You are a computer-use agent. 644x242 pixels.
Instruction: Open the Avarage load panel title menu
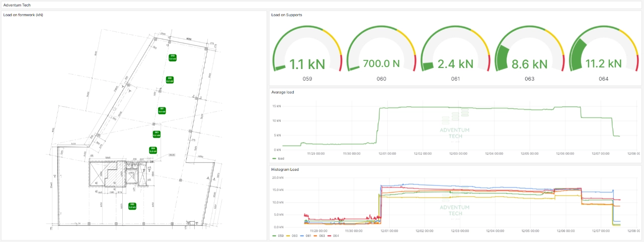coord(282,92)
